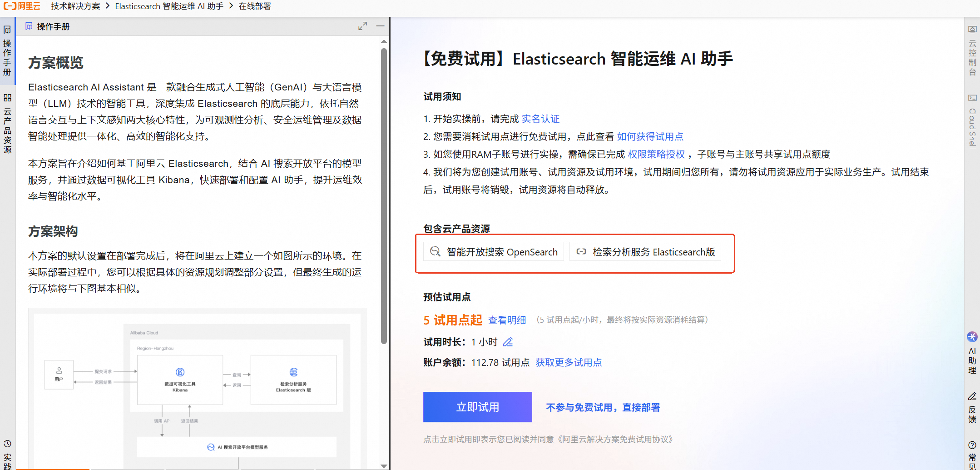Open 获取更多试用点 link
The image size is (980, 470).
(569, 362)
